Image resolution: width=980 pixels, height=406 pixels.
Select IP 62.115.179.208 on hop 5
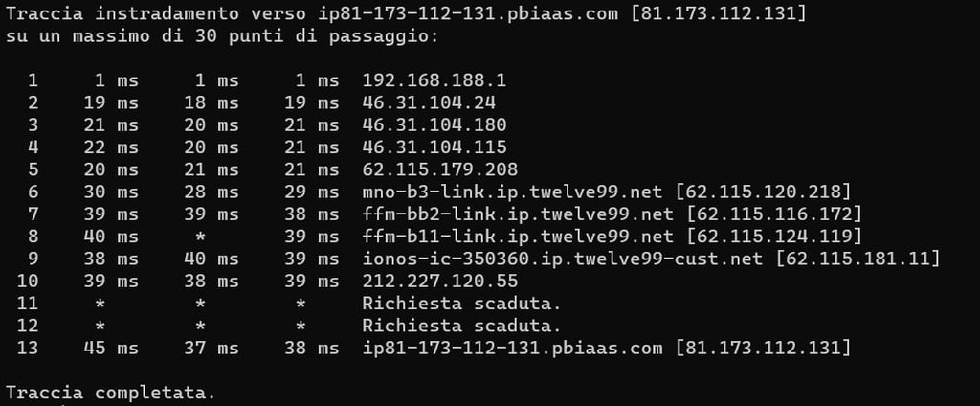point(440,169)
